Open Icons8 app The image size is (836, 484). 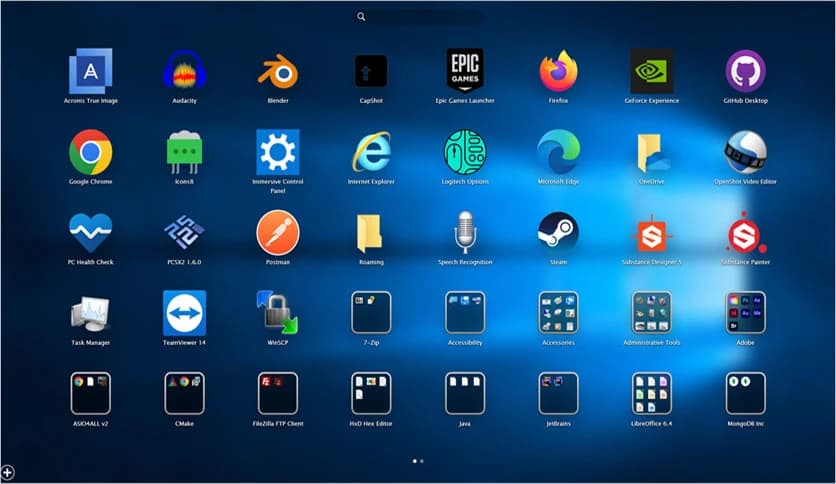184,152
